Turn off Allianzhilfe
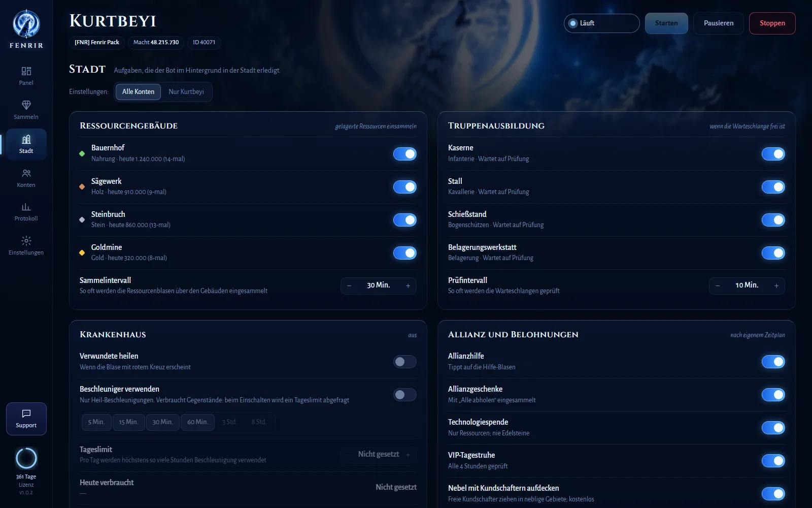The width and height of the screenshot is (812, 508). [x=773, y=362]
